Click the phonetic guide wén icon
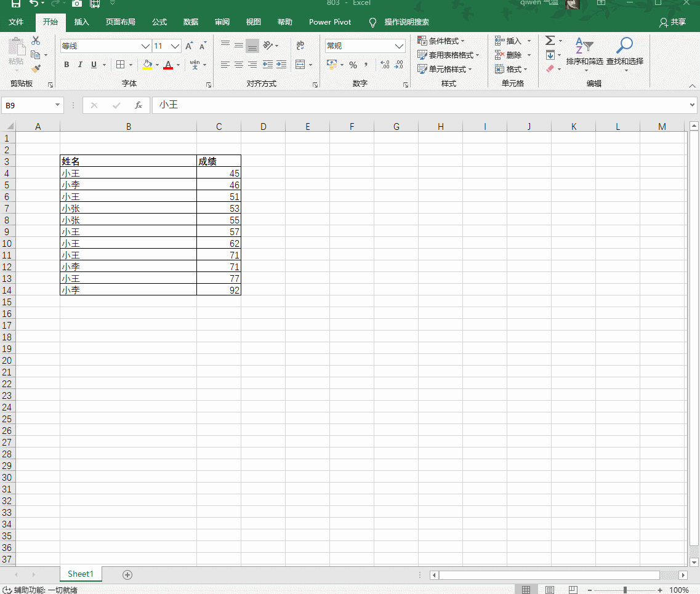The width and height of the screenshot is (700, 594). [x=195, y=65]
